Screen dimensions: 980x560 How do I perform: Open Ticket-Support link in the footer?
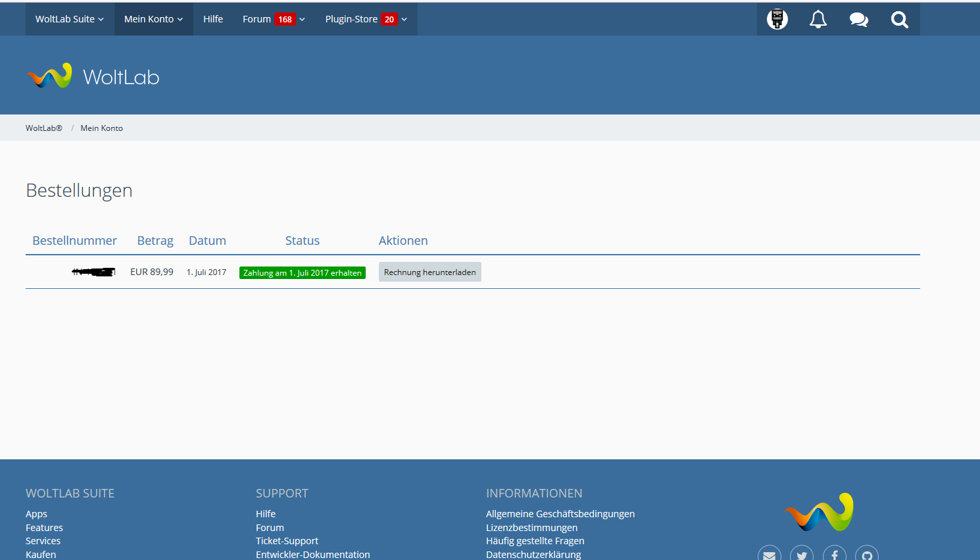(287, 541)
